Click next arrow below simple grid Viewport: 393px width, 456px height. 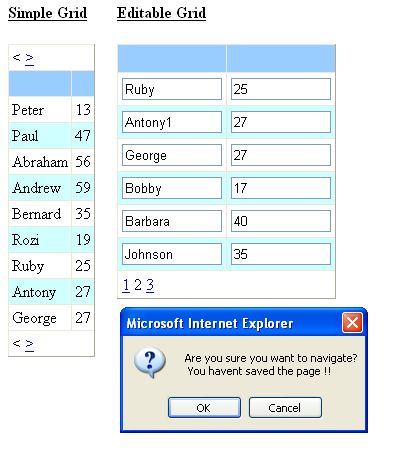click(29, 344)
